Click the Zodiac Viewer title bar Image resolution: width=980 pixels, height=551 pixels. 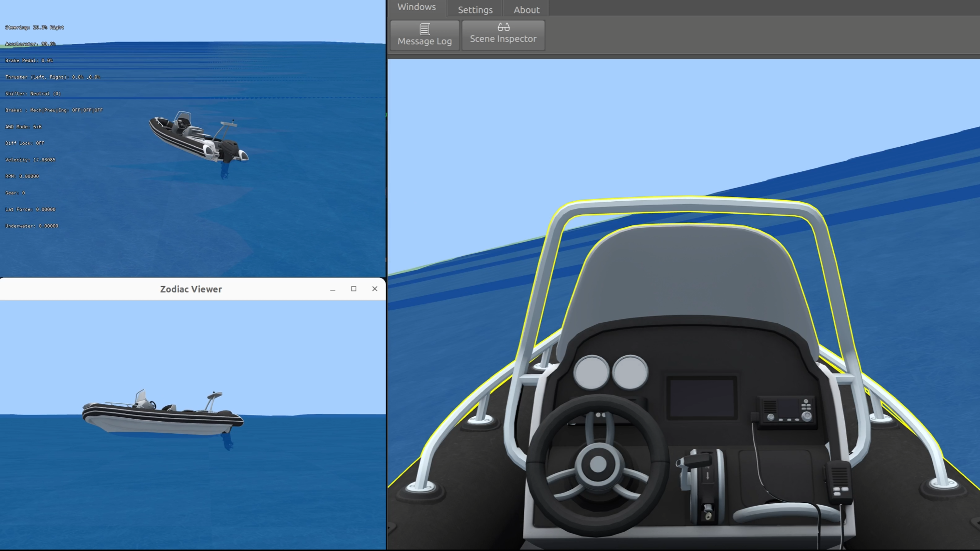click(191, 289)
